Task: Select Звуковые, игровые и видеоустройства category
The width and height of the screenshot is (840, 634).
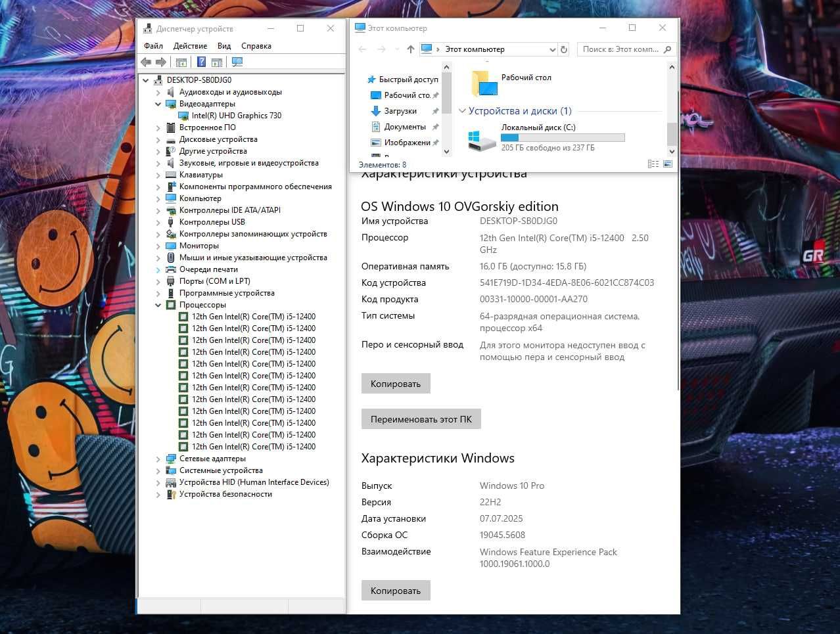Action: [249, 163]
